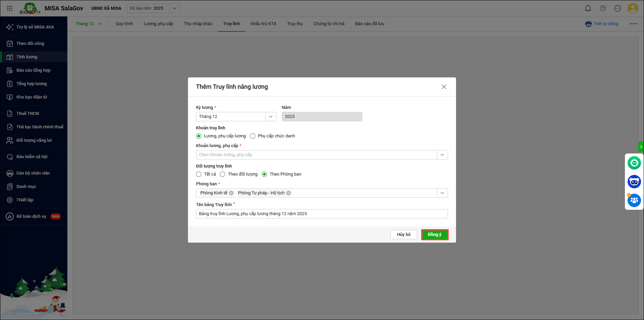Switch to the Truy thu tab
Screen dimensions: 644x320
pos(295,24)
